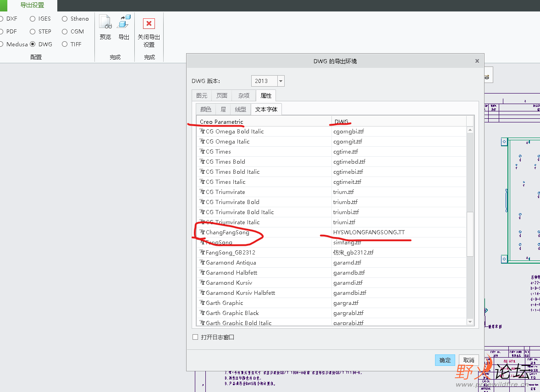Select the cgtimebi.ttf cell

pyautogui.click(x=399, y=171)
